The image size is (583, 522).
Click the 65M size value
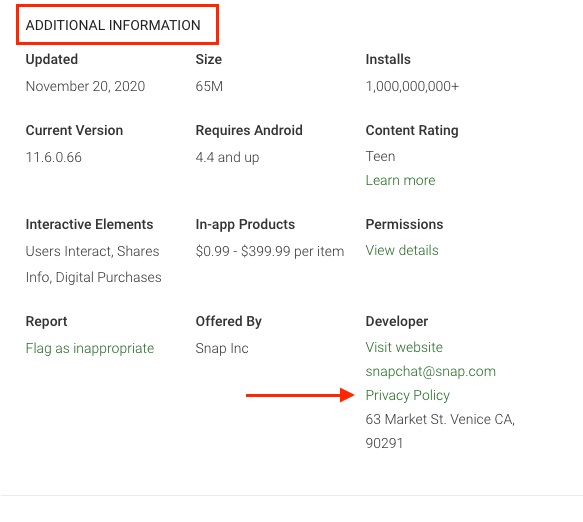click(x=209, y=86)
